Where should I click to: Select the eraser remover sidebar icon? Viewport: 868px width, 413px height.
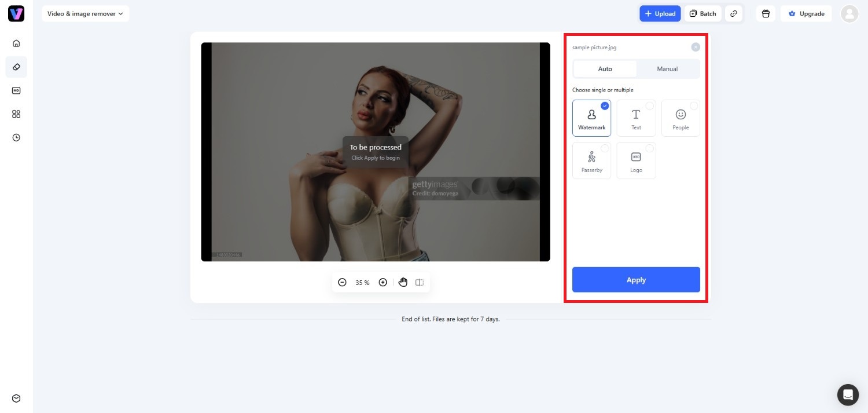click(x=16, y=67)
